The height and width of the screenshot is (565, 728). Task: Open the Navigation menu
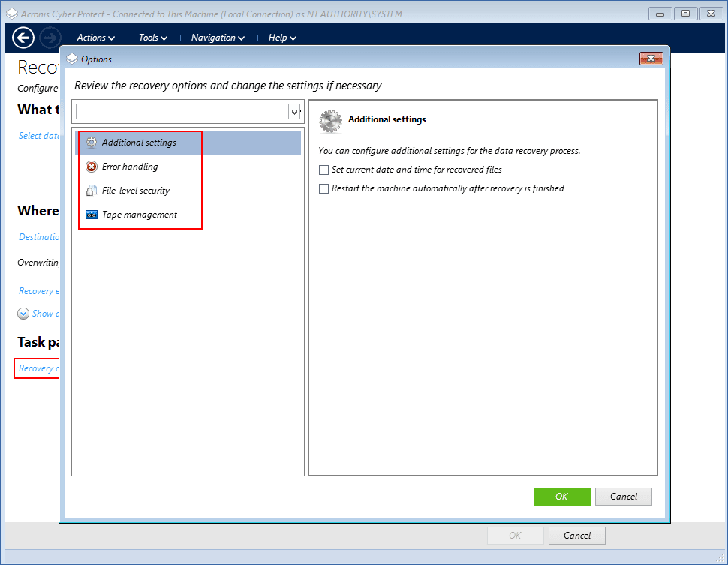point(218,38)
